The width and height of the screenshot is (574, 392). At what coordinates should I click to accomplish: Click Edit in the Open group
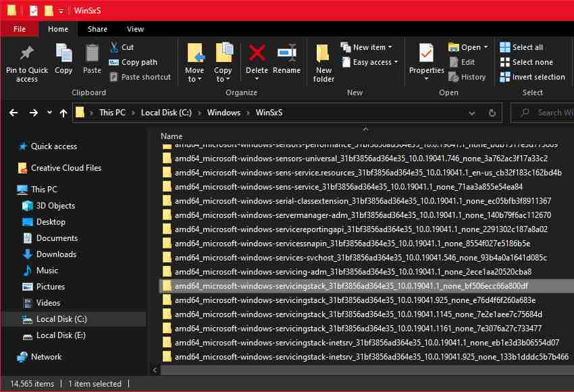pos(462,62)
